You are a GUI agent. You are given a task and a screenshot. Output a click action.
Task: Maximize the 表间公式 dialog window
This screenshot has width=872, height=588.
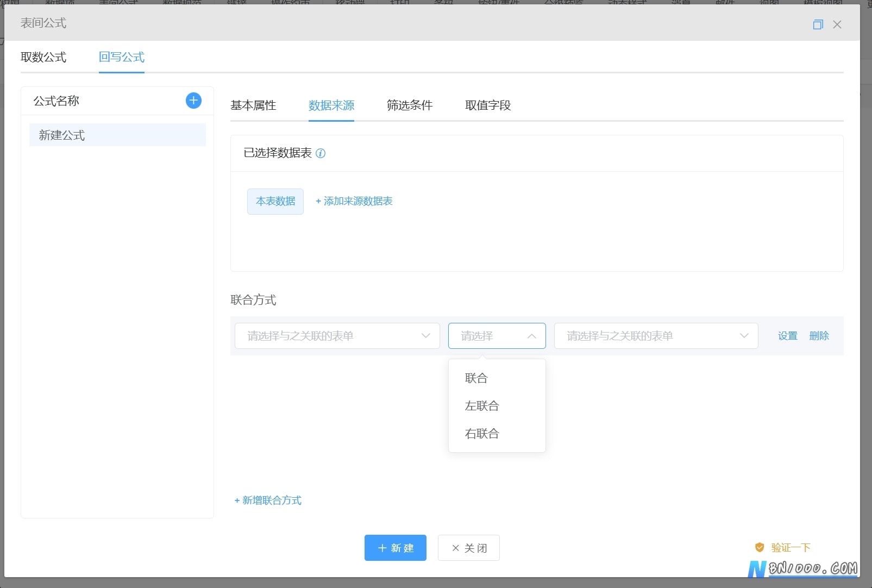818,24
